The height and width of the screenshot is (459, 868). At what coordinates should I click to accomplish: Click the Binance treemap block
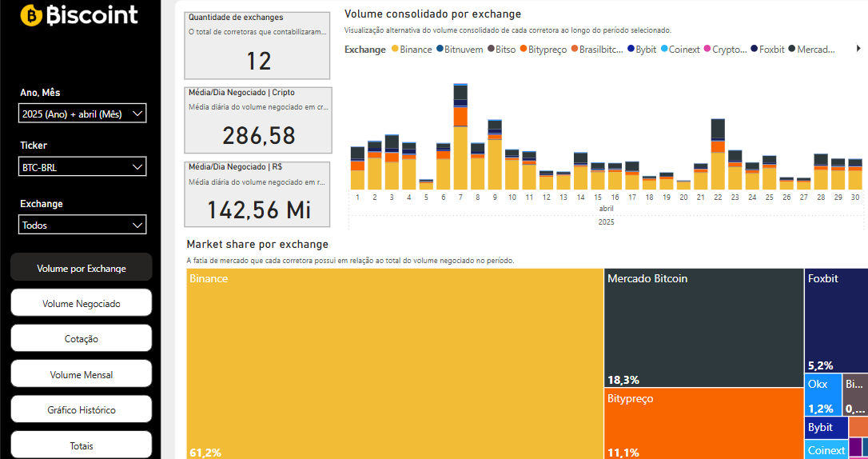pyautogui.click(x=395, y=364)
